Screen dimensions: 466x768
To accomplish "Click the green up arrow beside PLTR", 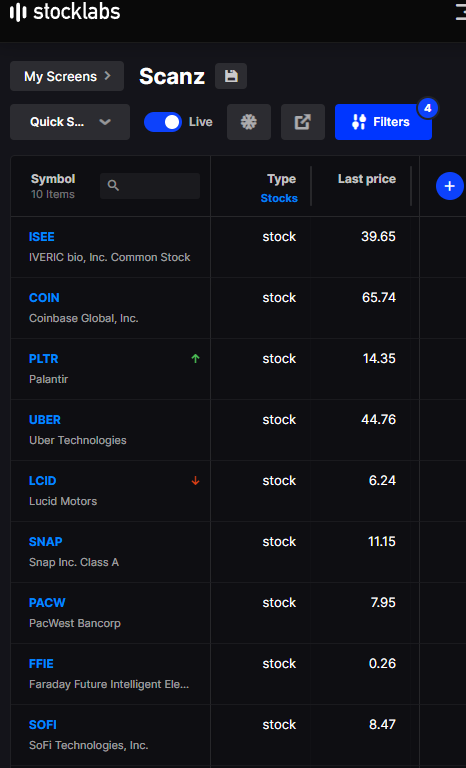I will (196, 359).
